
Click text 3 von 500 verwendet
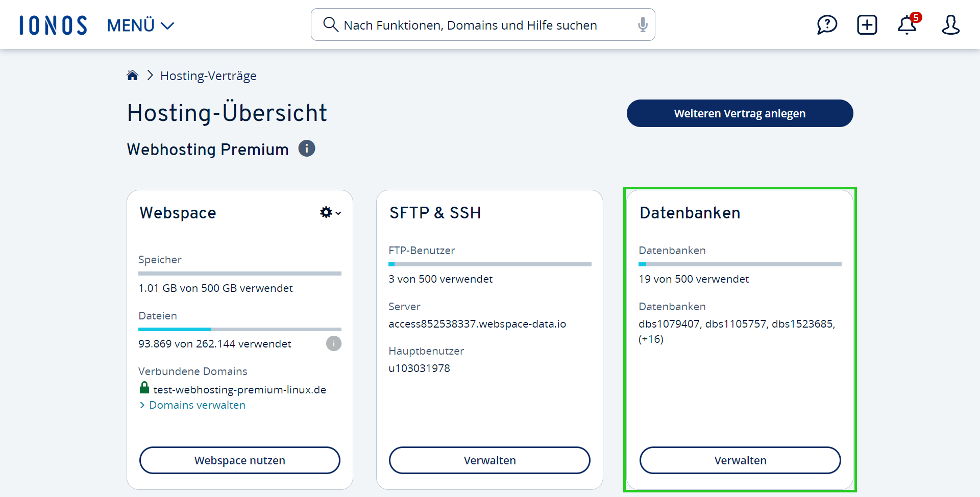440,279
